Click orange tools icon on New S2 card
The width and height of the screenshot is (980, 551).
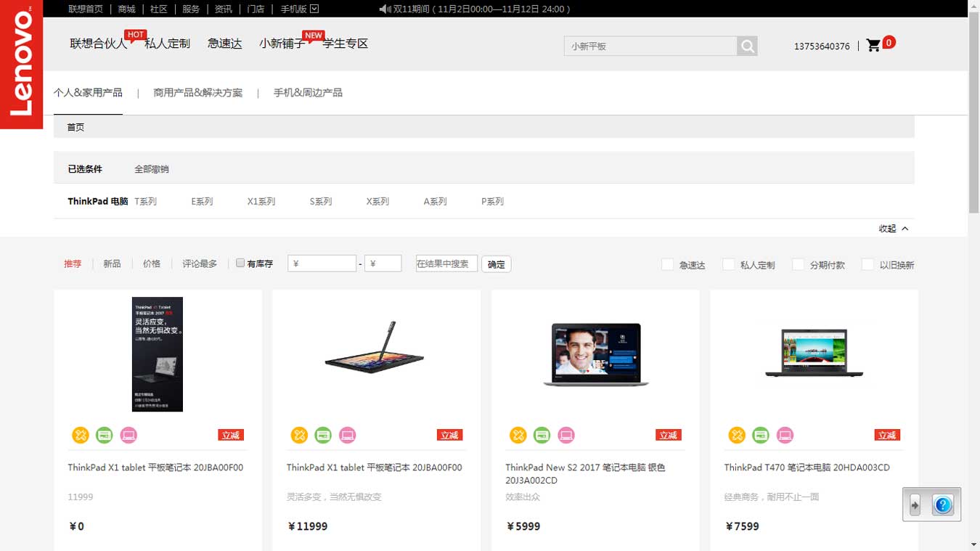(518, 435)
